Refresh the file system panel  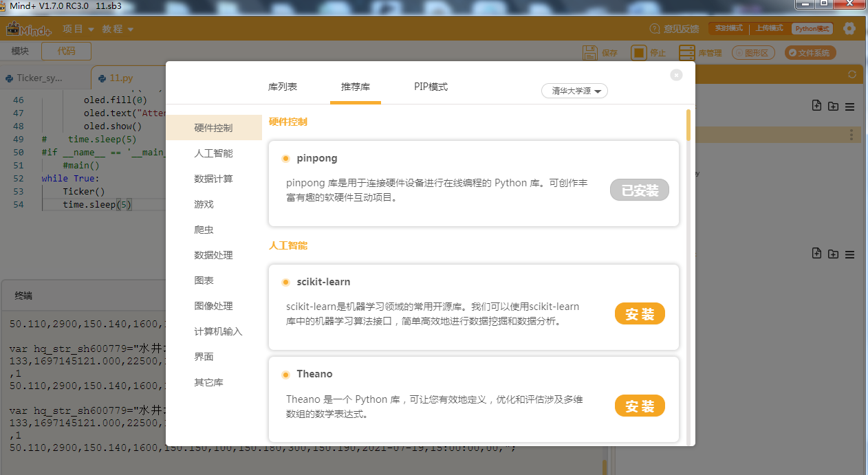point(852,74)
